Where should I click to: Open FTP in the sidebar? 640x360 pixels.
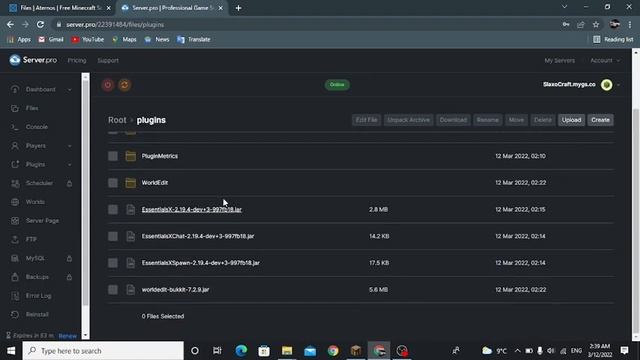pyautogui.click(x=31, y=240)
